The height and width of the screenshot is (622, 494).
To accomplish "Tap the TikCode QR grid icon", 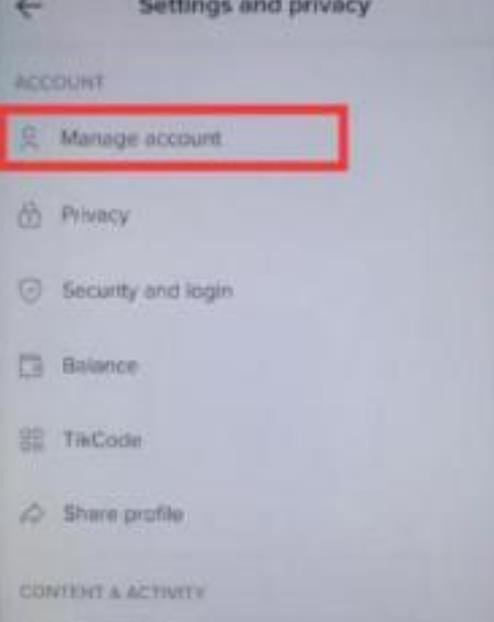I will (31, 439).
